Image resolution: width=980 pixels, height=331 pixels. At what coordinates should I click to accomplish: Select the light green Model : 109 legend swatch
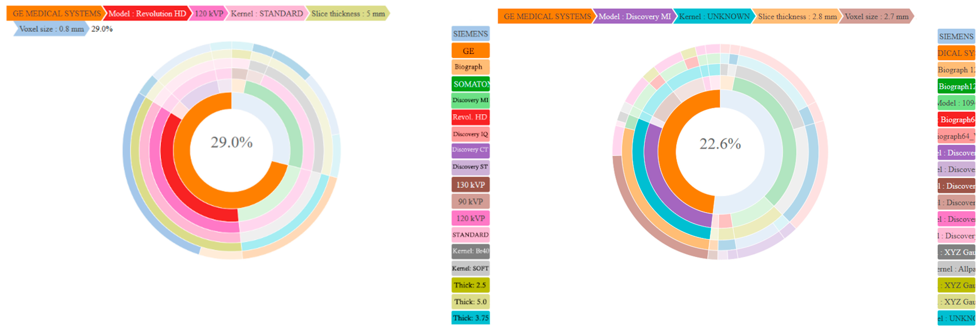pos(957,103)
